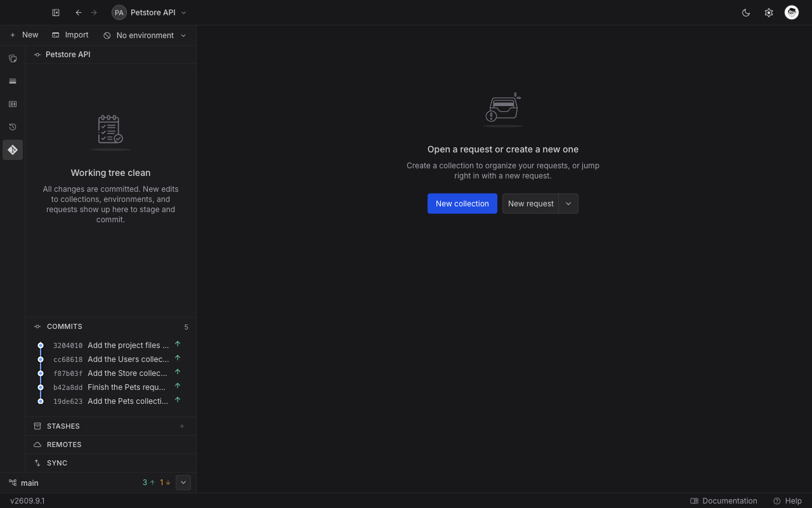Select commit 19de623 Add the Pets collection

pyautogui.click(x=110, y=401)
